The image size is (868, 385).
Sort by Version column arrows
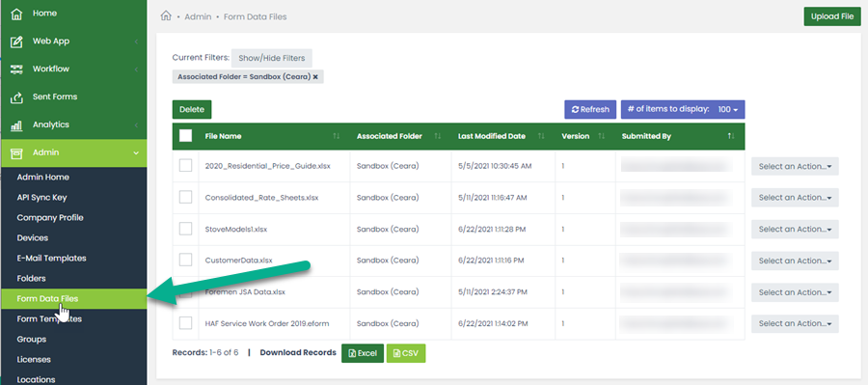tap(601, 136)
